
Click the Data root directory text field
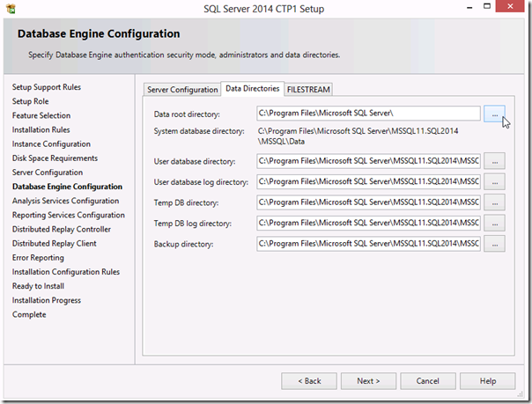[x=368, y=114]
